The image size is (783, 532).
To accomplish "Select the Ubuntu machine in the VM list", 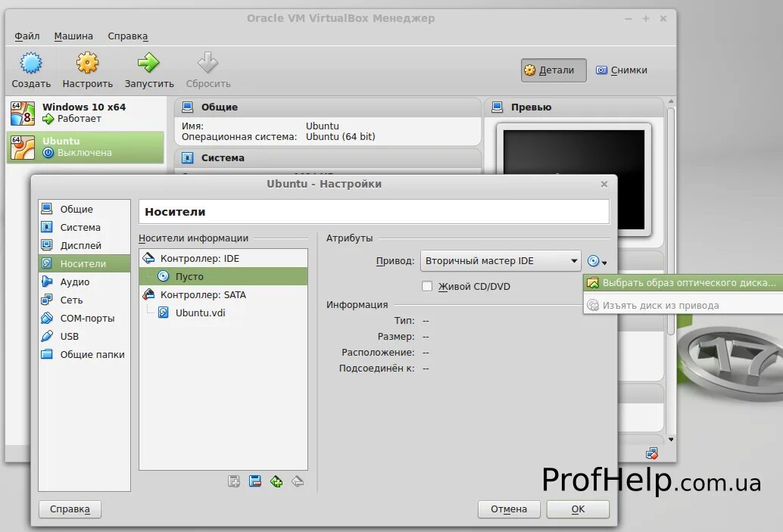I will point(86,148).
